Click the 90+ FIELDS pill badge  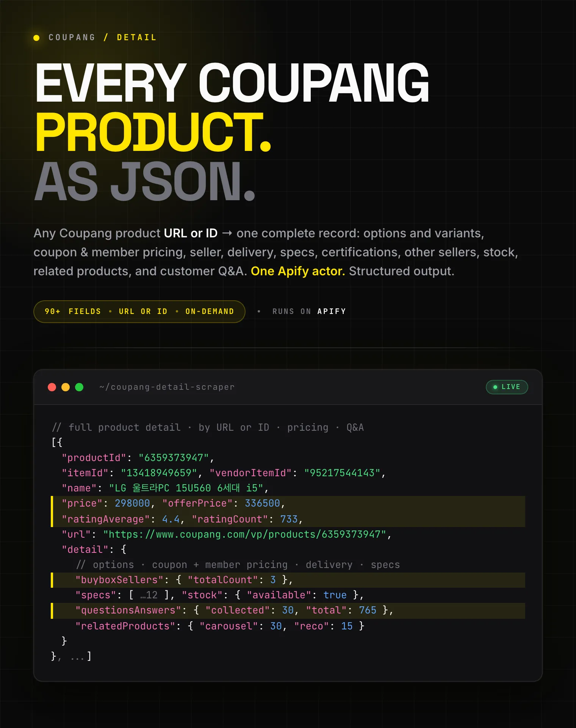(139, 312)
